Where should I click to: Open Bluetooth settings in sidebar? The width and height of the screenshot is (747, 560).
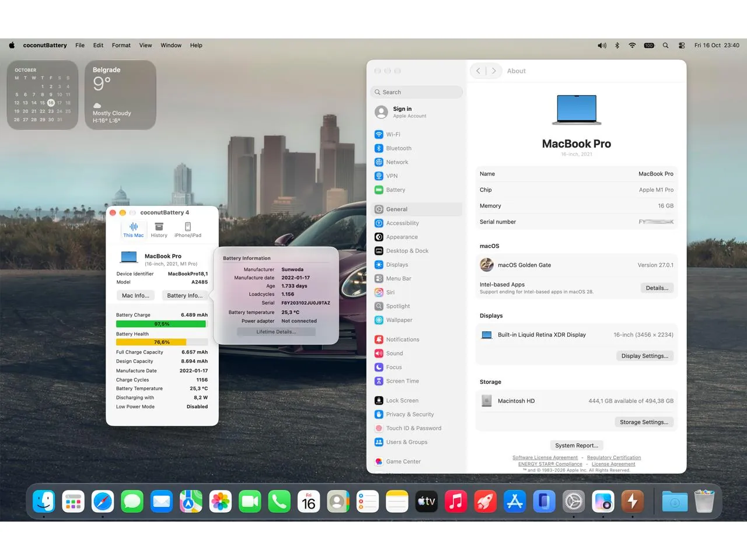pos(417,148)
